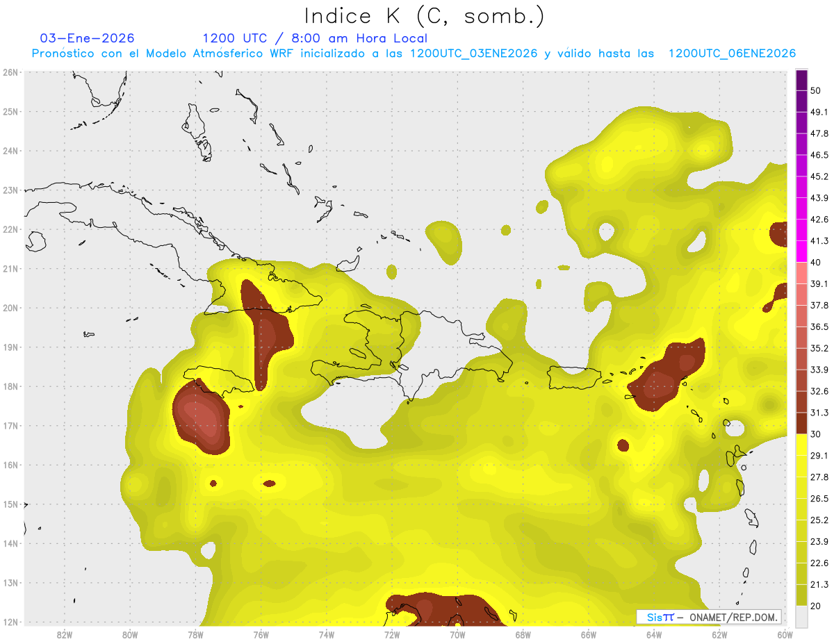
Task: Click the '76W' longitude axis label
Action: click(x=261, y=635)
